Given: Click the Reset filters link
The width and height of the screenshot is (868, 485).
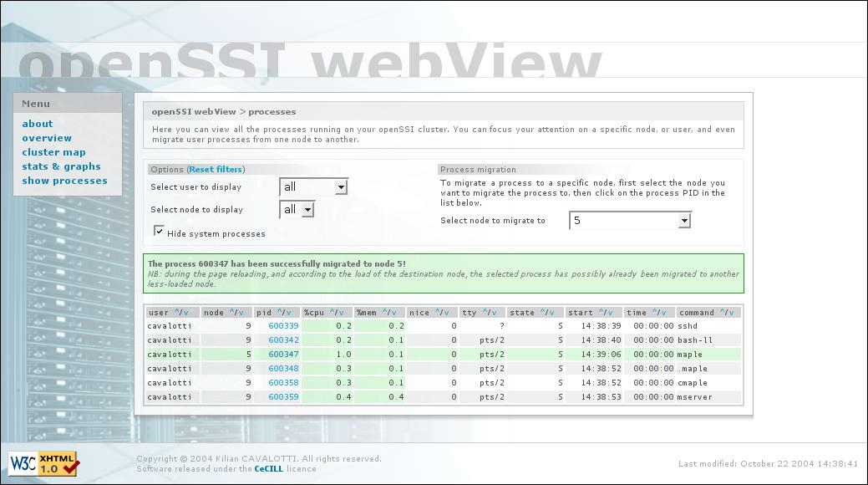Looking at the screenshot, I should 216,169.
